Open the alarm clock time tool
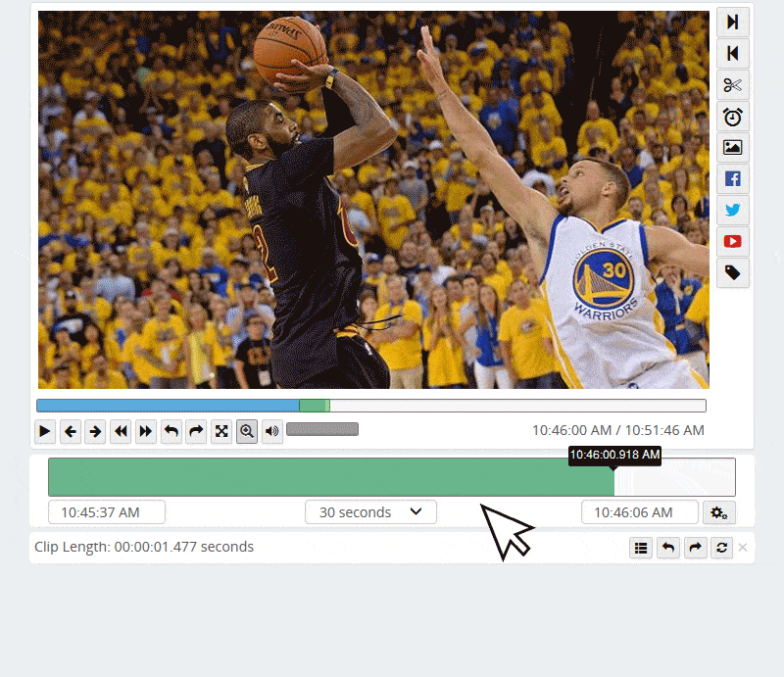Image resolution: width=784 pixels, height=677 pixels. pos(732,117)
